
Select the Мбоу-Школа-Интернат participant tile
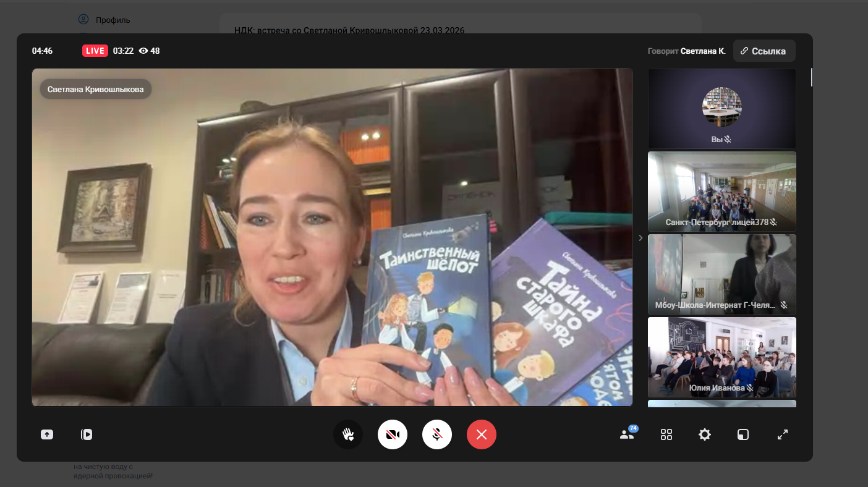(x=721, y=274)
